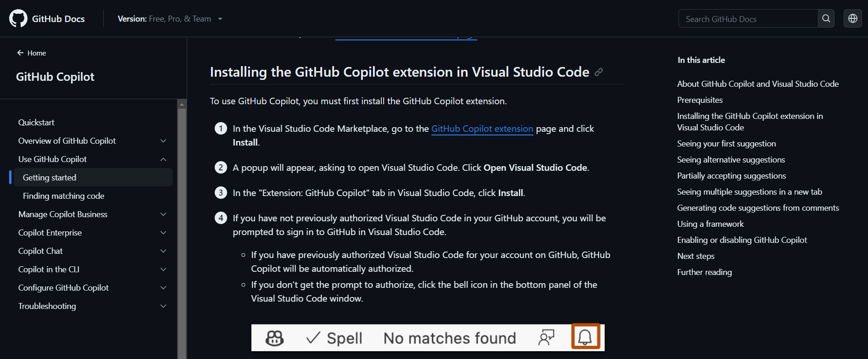
Task: Click the search magnifier button
Action: point(826,18)
